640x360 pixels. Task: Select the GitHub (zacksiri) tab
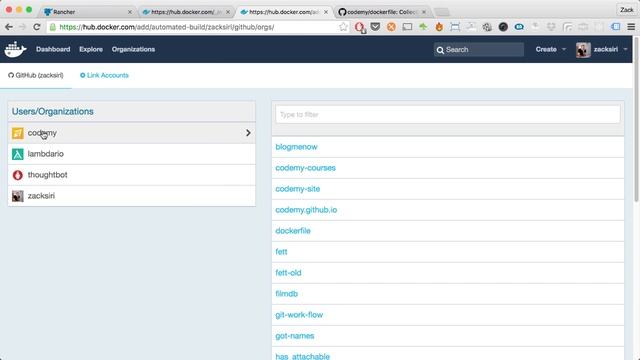click(36, 76)
